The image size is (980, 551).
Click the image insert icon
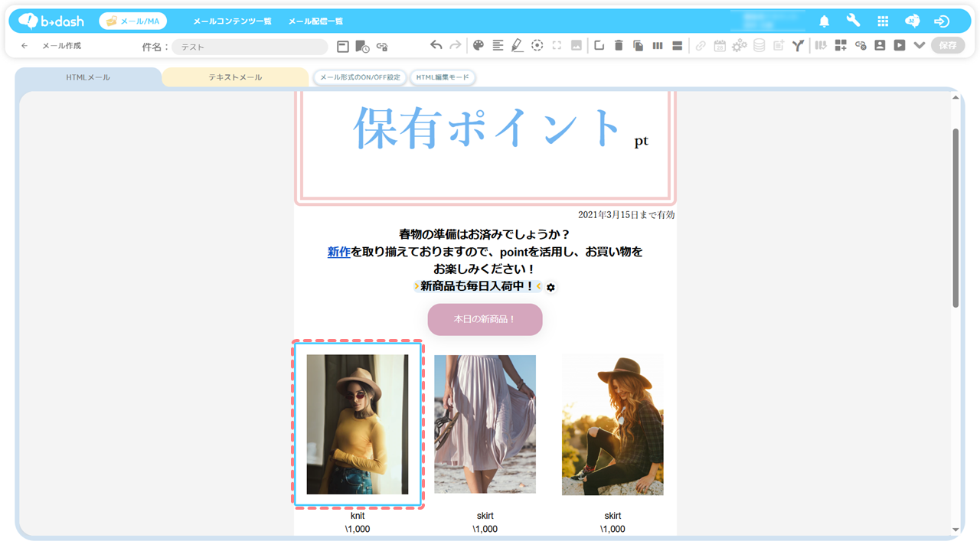tap(577, 45)
